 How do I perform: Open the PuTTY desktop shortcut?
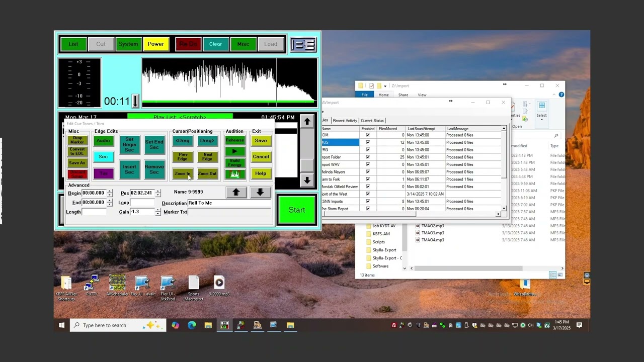point(92,286)
